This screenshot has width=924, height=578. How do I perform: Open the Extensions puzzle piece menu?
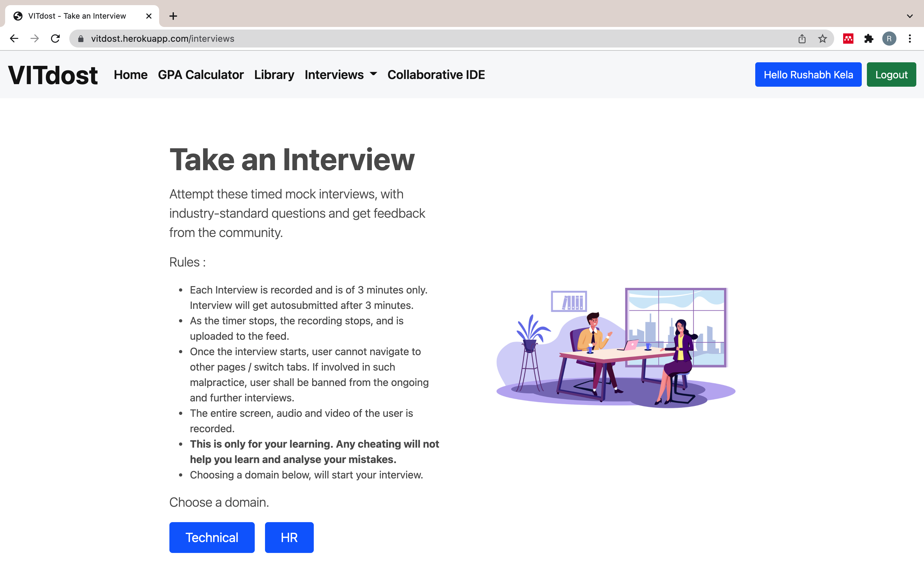click(x=868, y=39)
